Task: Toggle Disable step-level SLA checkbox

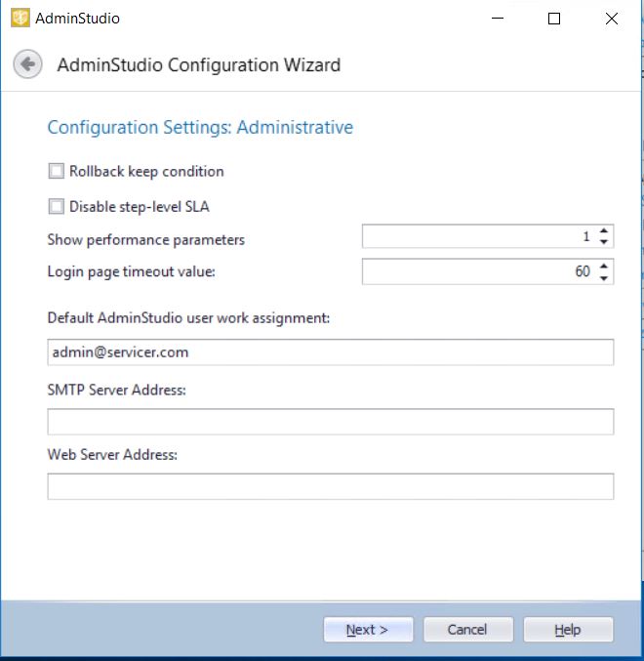Action: pos(57,207)
